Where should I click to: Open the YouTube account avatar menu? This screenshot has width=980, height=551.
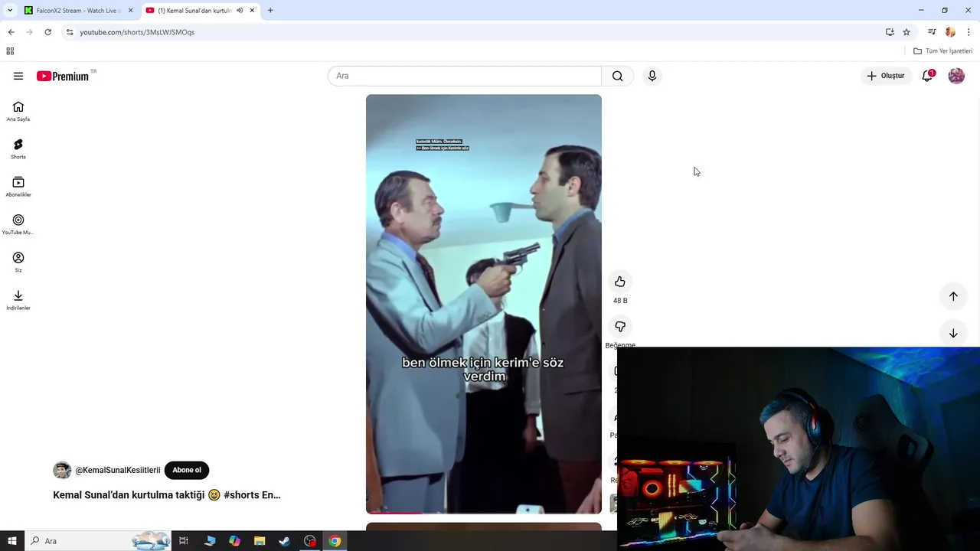click(956, 76)
